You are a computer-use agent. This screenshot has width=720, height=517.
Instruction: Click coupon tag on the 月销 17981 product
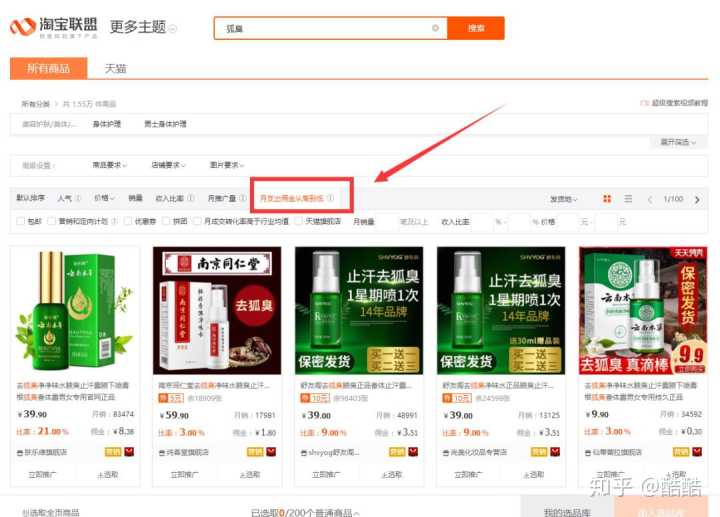[171, 398]
